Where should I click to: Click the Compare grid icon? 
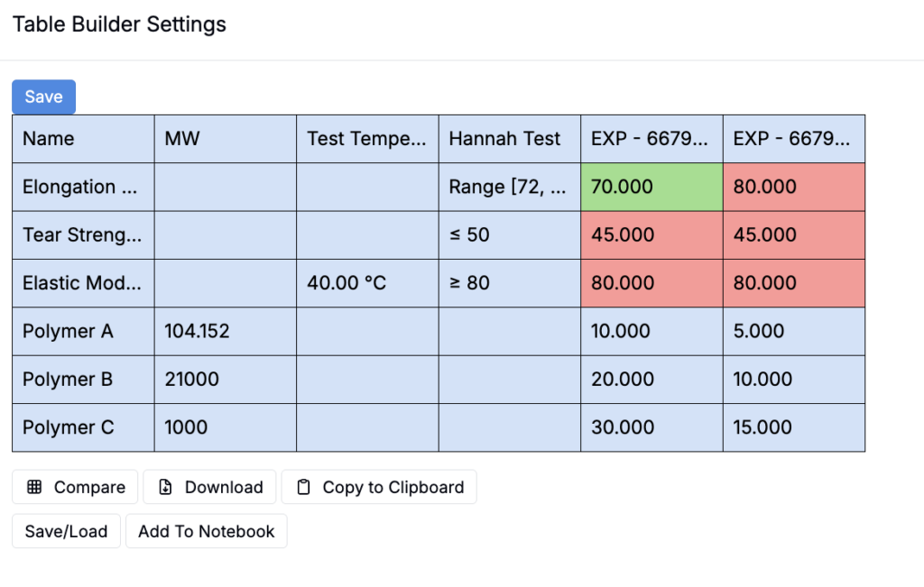tap(34, 487)
